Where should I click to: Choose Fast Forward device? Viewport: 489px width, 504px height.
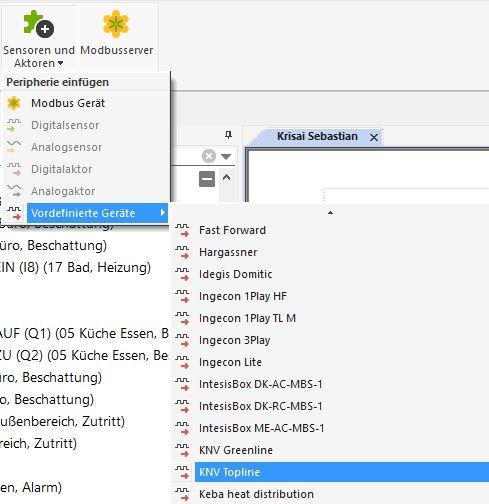[x=232, y=230]
